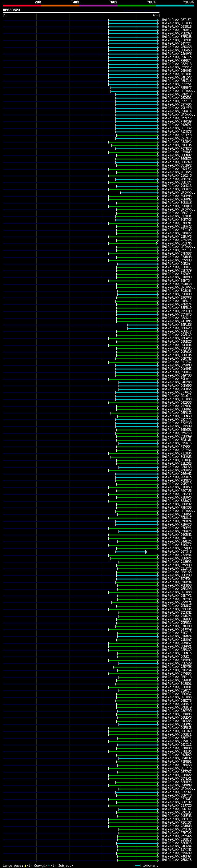Screen dimensions: 197x868
Task: Select the UniRef100_Q6NGI8 label
Action: tap(177, 860)
